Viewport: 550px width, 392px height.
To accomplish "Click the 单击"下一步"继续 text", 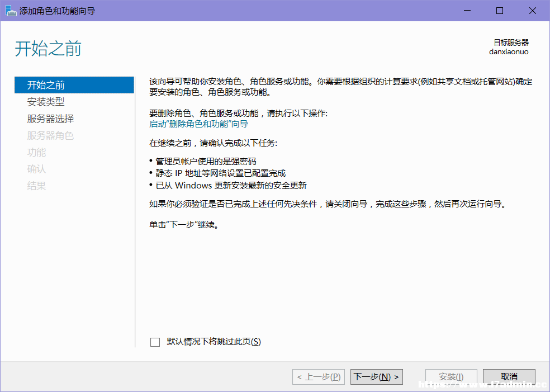I will click(x=184, y=225).
